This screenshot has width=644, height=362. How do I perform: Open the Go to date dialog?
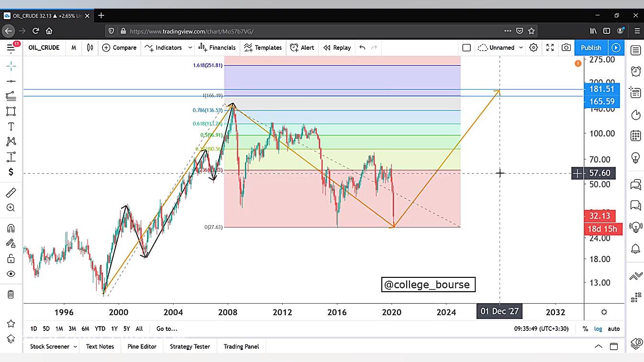(x=167, y=329)
